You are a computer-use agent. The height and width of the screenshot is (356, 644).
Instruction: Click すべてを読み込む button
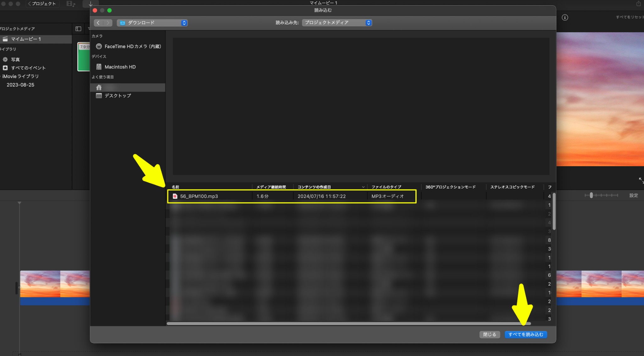(526, 335)
